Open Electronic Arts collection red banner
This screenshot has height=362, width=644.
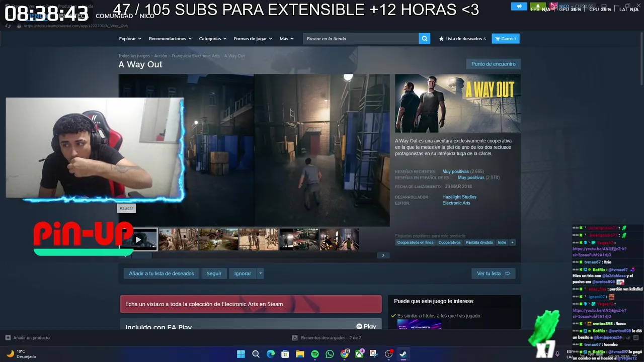[x=251, y=304]
